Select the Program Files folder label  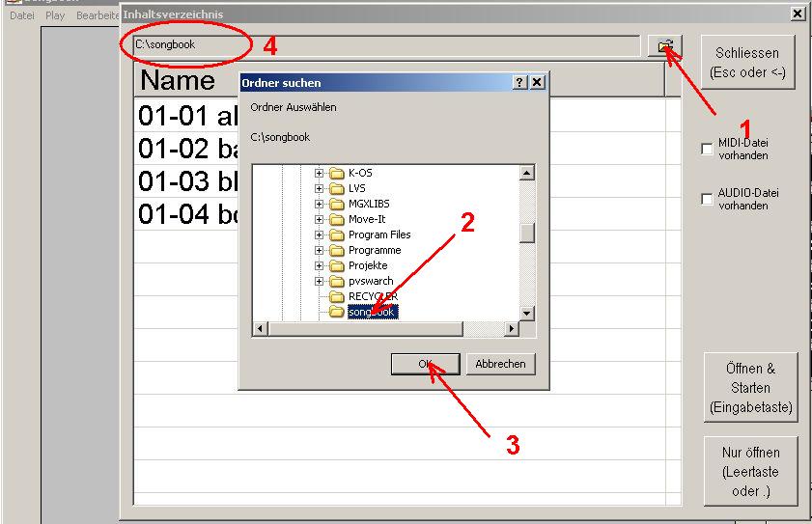click(x=379, y=235)
